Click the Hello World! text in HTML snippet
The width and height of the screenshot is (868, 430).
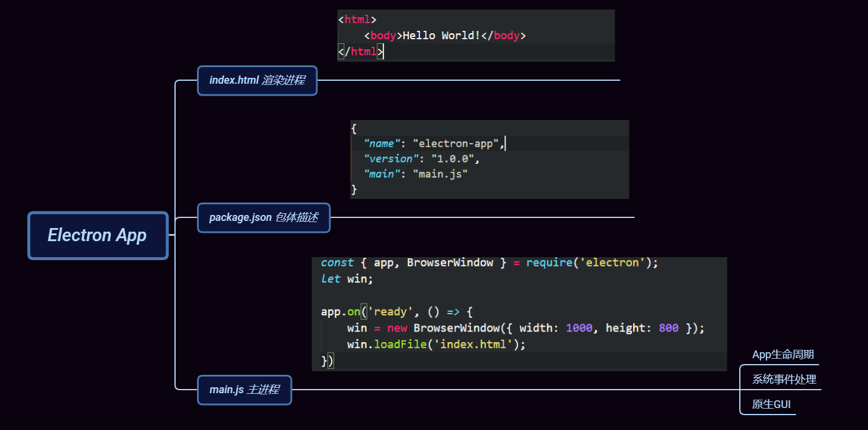pos(441,36)
